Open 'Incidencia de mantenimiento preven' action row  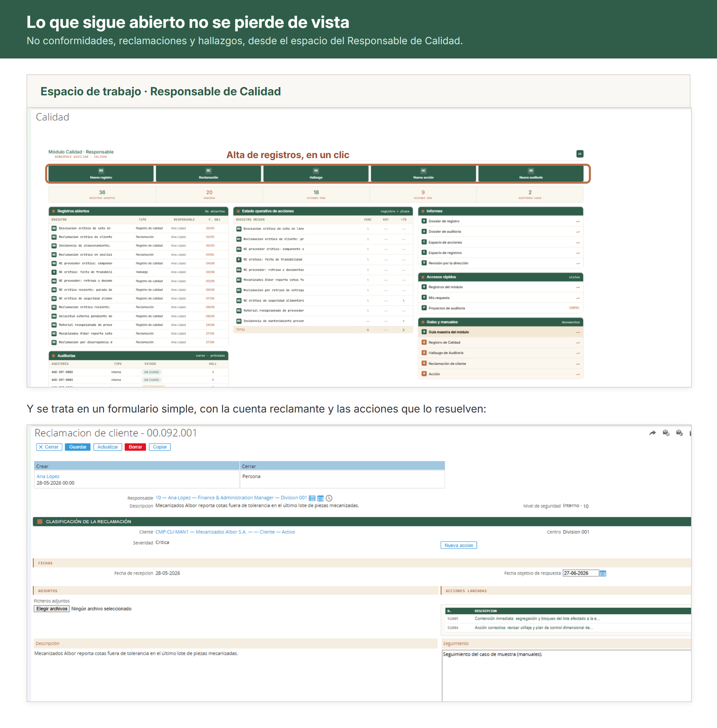323,321
